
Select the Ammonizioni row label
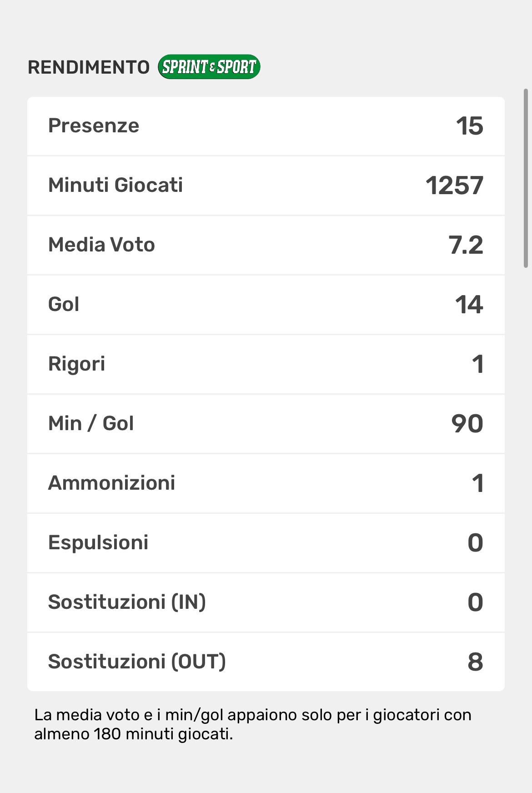[111, 483]
